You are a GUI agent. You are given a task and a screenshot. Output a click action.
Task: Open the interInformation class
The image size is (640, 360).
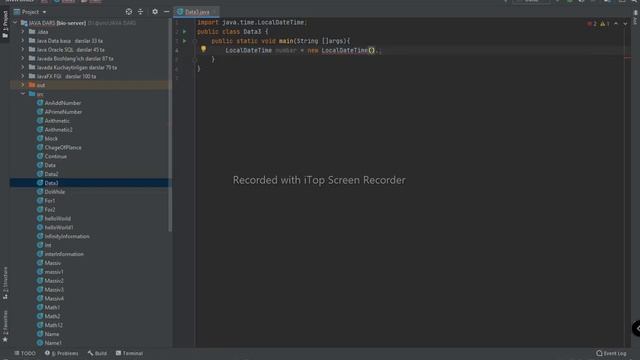(x=60, y=254)
